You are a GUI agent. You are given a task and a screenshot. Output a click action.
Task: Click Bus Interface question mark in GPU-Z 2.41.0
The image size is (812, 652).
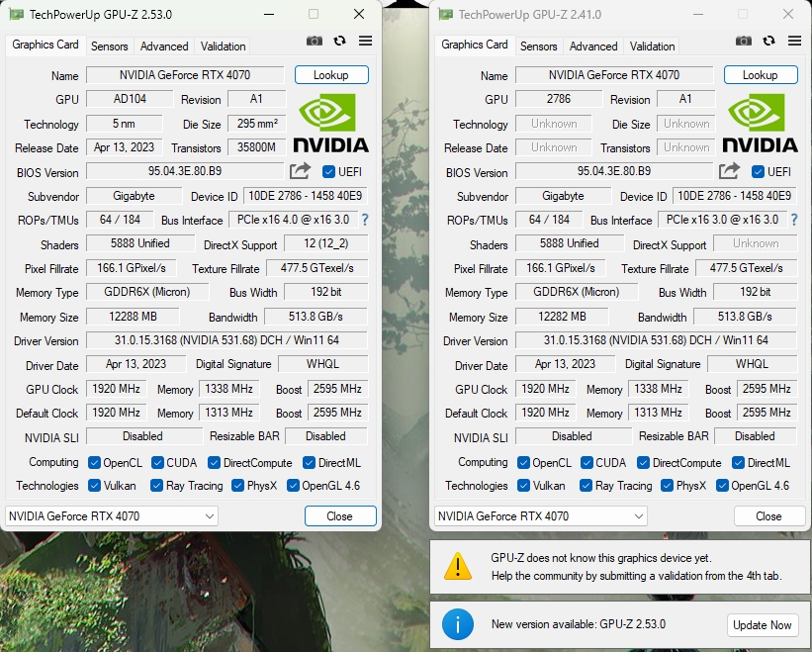794,220
